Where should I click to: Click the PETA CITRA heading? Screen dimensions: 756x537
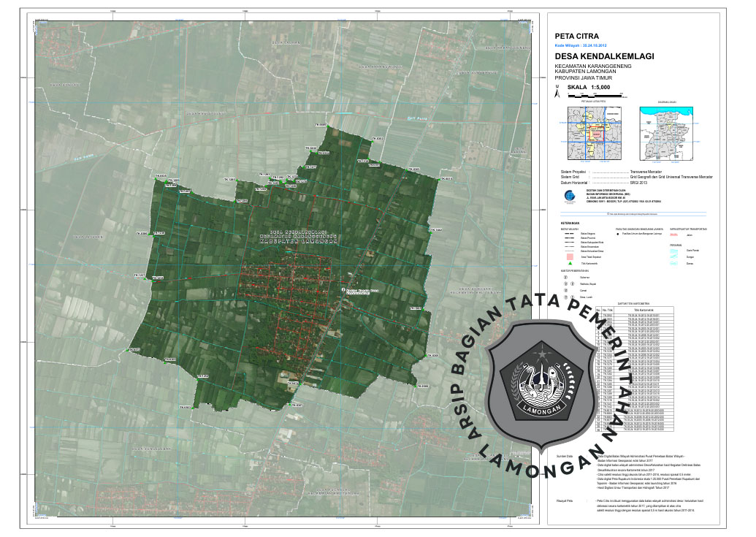pos(577,35)
